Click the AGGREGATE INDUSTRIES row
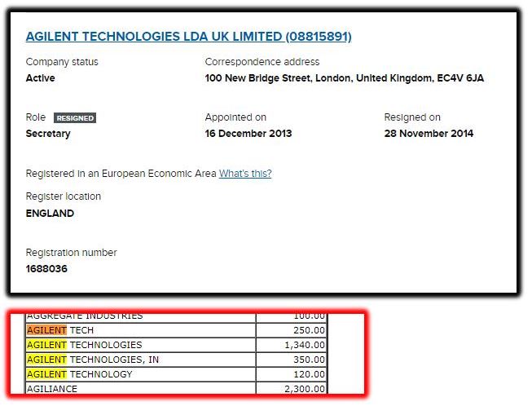Viewport: 532px width, 406px height. coord(176,317)
